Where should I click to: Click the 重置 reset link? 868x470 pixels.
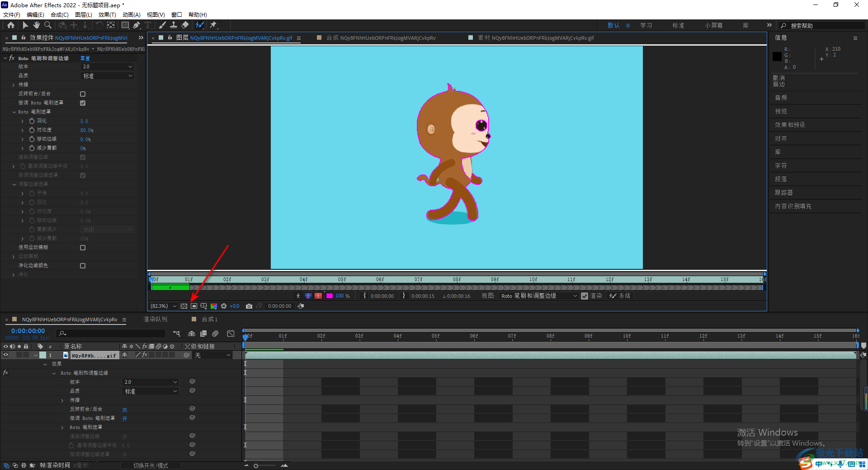click(85, 58)
